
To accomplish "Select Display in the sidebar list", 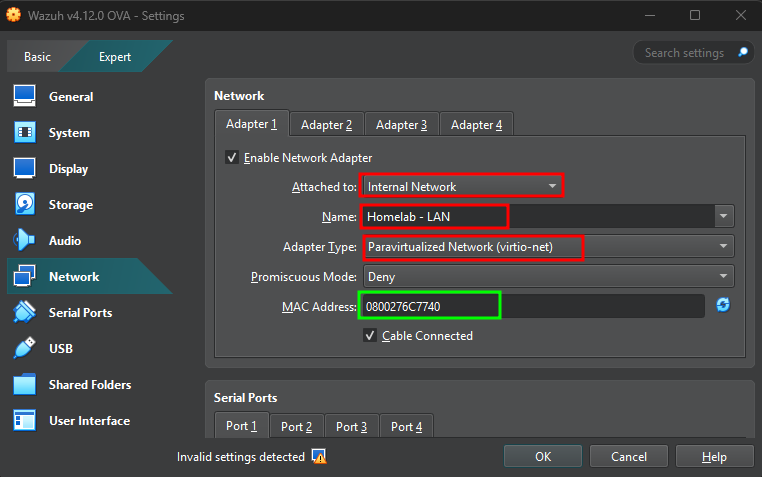I will point(90,169).
